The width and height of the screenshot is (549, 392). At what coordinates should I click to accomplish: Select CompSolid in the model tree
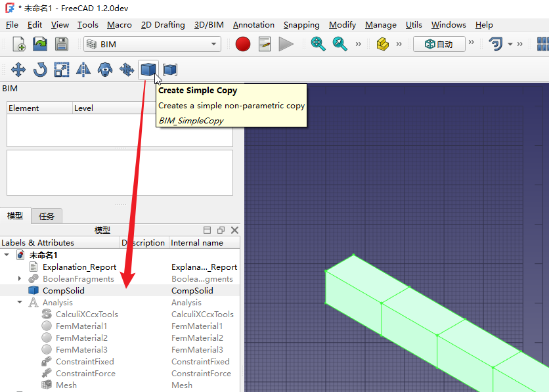63,291
